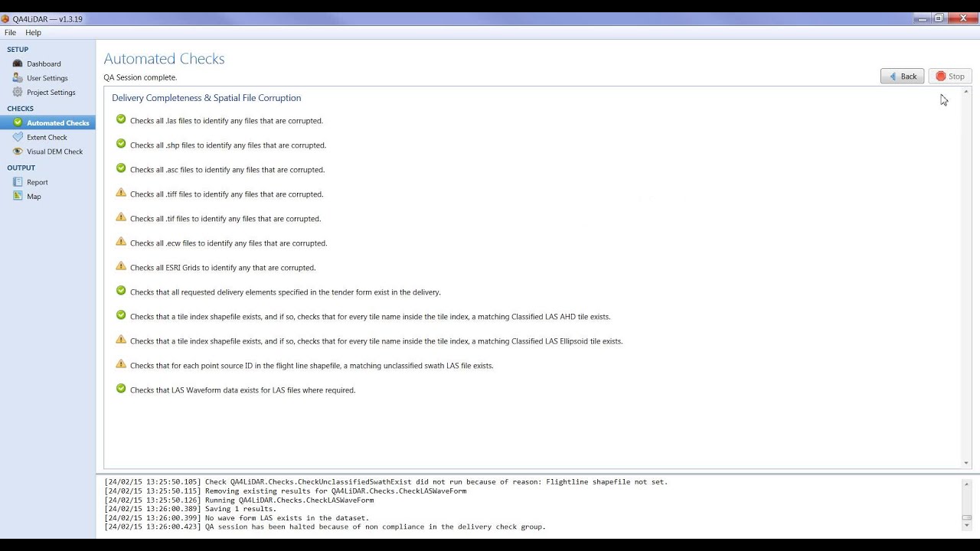Minimize the QA4LiDAR window
The height and width of the screenshot is (551, 980).
click(923, 18)
